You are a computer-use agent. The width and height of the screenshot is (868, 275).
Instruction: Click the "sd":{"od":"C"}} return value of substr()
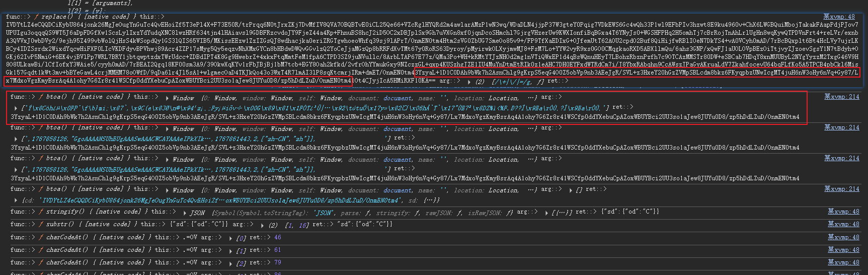click(x=366, y=224)
